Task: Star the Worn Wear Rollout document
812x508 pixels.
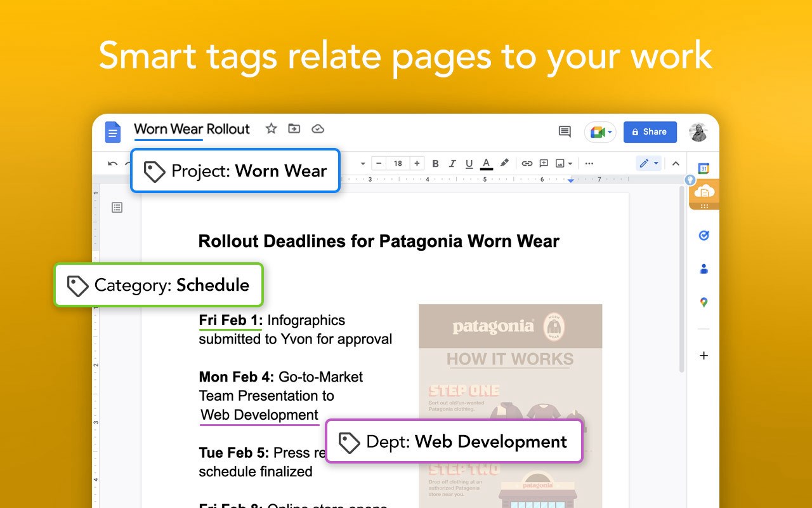Action: tap(271, 129)
